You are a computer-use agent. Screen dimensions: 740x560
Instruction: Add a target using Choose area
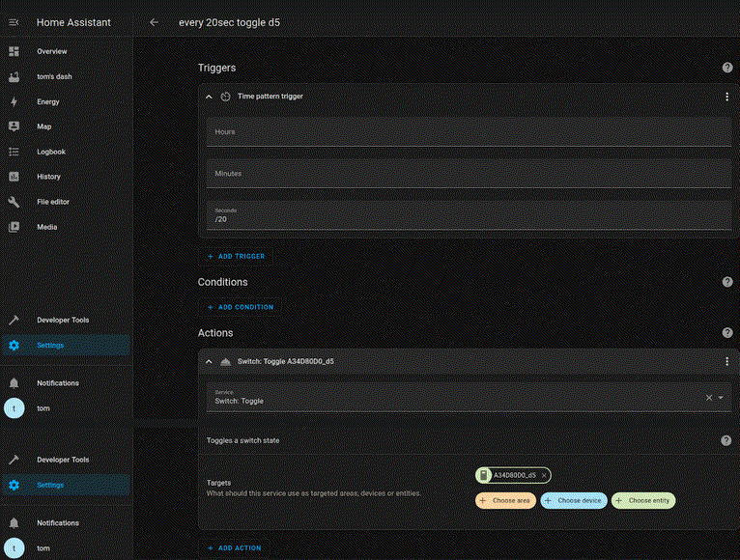tap(505, 501)
